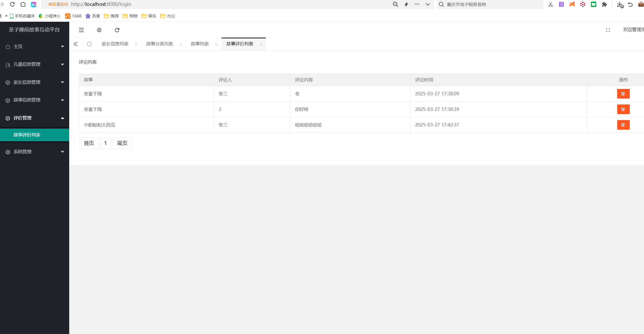Click the sidebar collapse menu icon

tap(81, 30)
